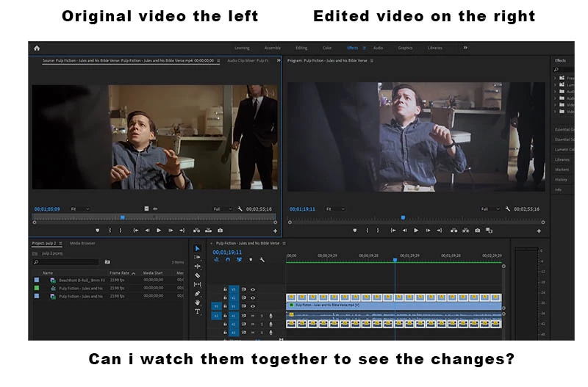Screen dimensions: 588x387
Task: Switch to Graphics workspace
Action: (x=405, y=48)
